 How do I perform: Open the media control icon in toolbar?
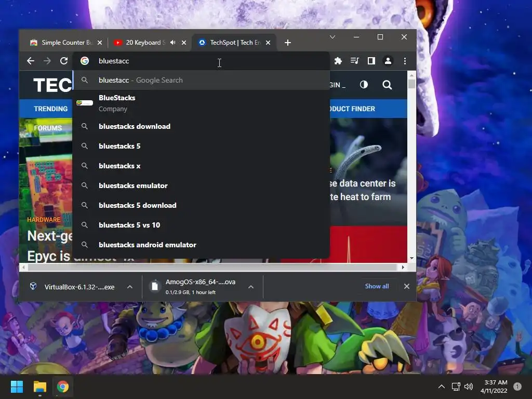click(x=354, y=61)
